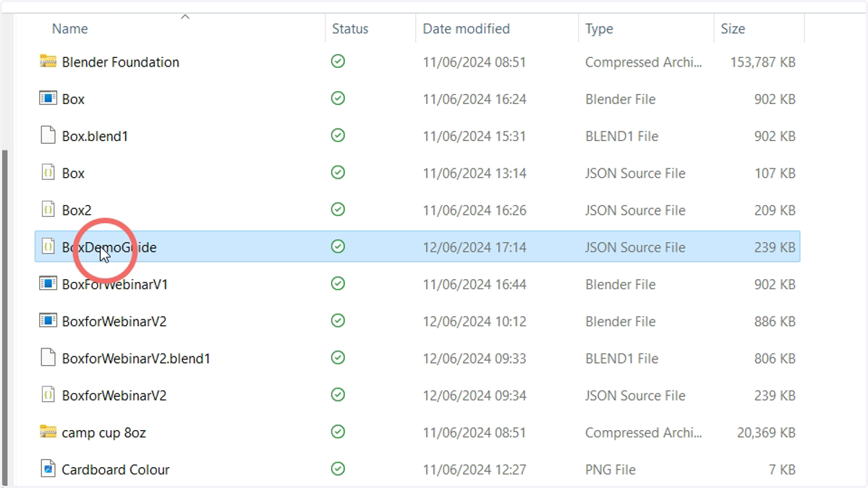Click sync status icon for camp cup 8oz
Screen dimensions: 868x488
click(x=338, y=432)
